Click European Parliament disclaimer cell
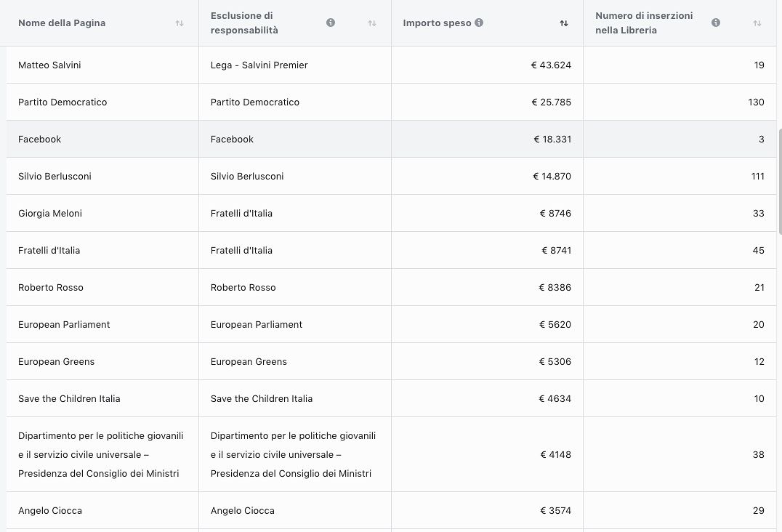Image resolution: width=782 pixels, height=532 pixels. coord(257,325)
